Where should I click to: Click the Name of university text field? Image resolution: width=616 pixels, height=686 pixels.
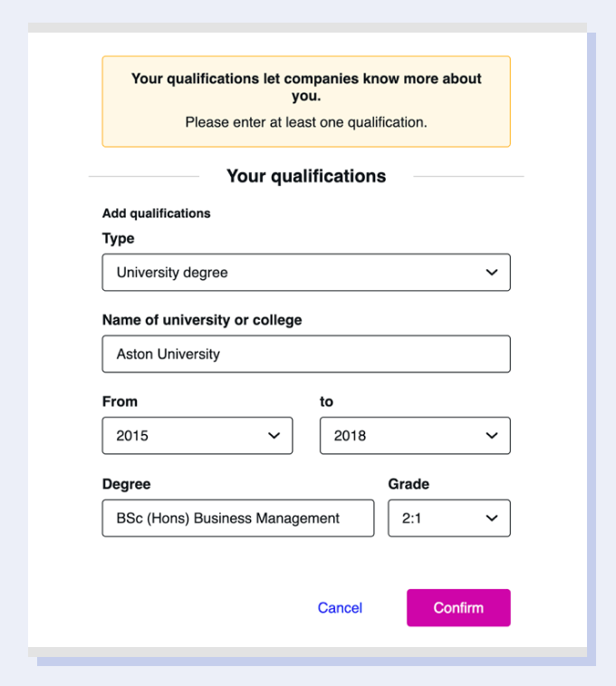click(306, 354)
